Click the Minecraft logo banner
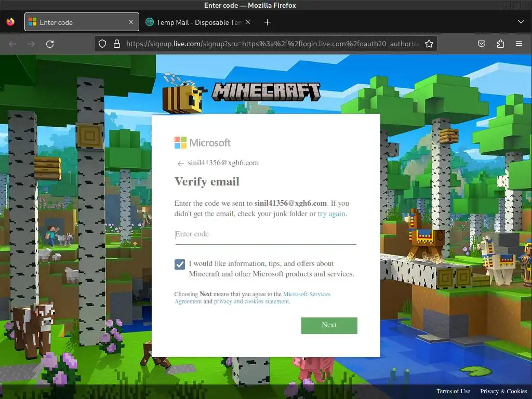 [x=267, y=91]
